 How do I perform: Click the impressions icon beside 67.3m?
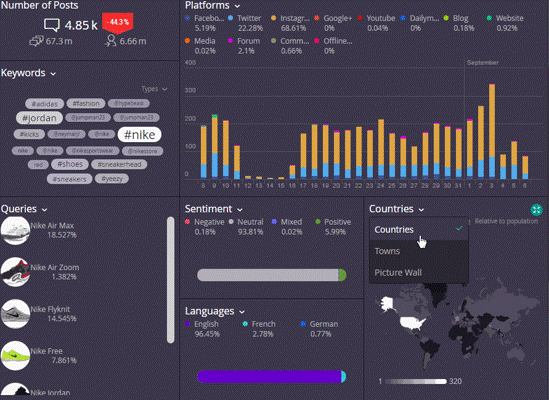[36, 41]
